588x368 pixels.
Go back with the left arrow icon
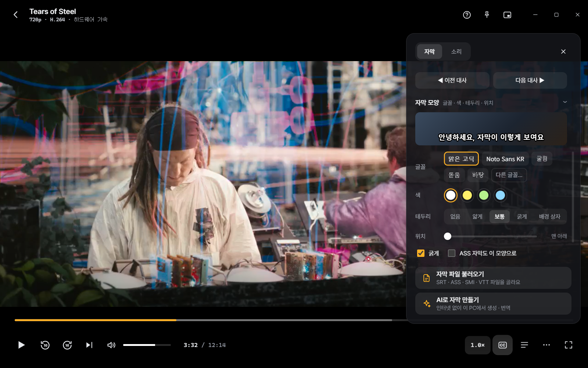[x=15, y=15]
